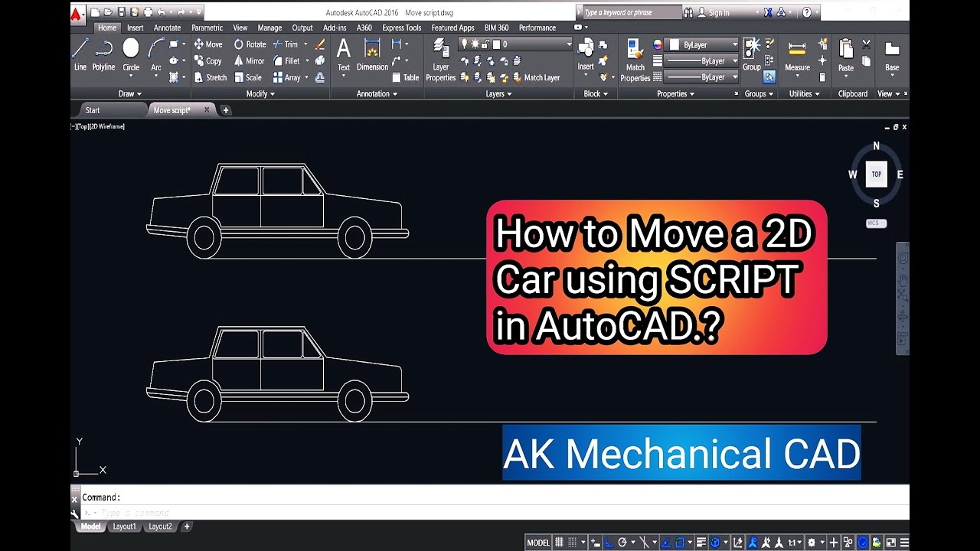Expand the Block panel

[596, 93]
